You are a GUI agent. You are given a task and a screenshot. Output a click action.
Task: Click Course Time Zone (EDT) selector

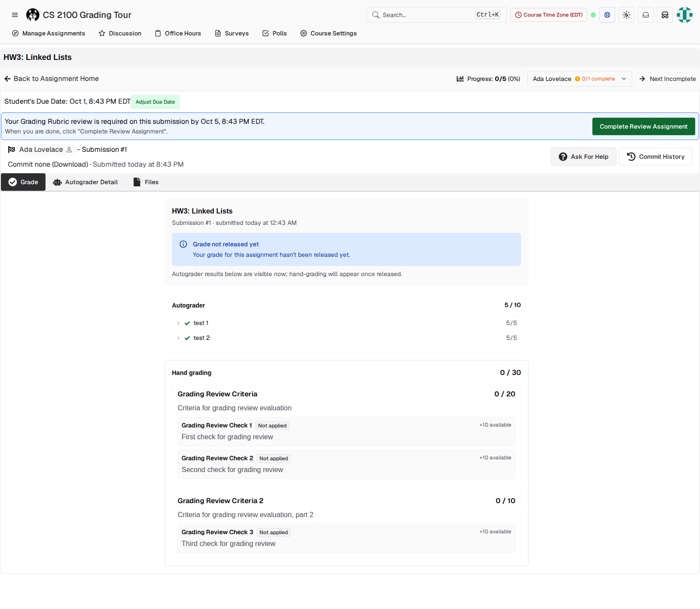tap(549, 15)
